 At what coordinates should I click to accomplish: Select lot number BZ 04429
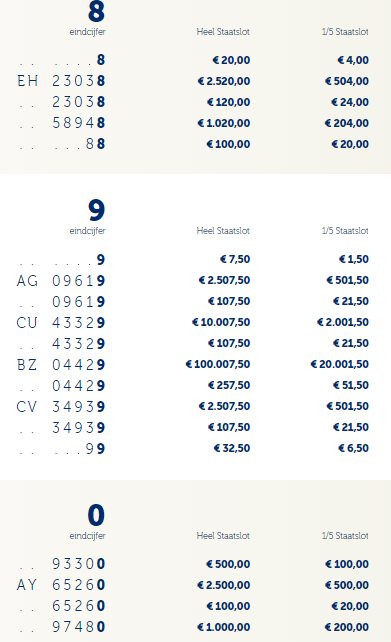click(x=61, y=364)
